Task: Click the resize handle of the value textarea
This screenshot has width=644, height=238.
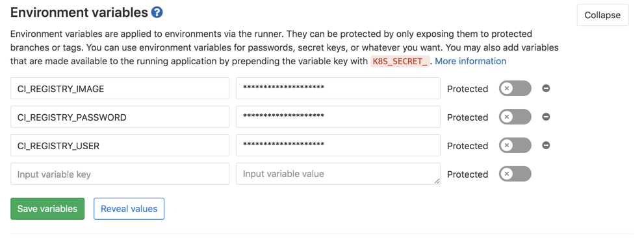Action: point(437,181)
